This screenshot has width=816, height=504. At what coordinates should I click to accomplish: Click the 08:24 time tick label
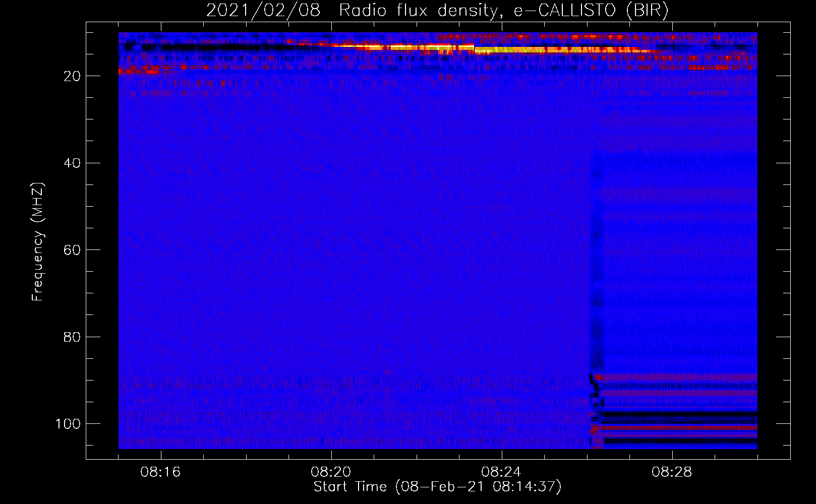click(x=501, y=472)
